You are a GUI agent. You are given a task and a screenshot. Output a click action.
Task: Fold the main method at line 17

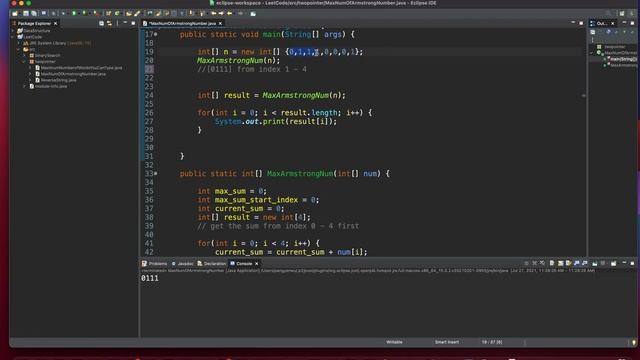pyautogui.click(x=156, y=34)
